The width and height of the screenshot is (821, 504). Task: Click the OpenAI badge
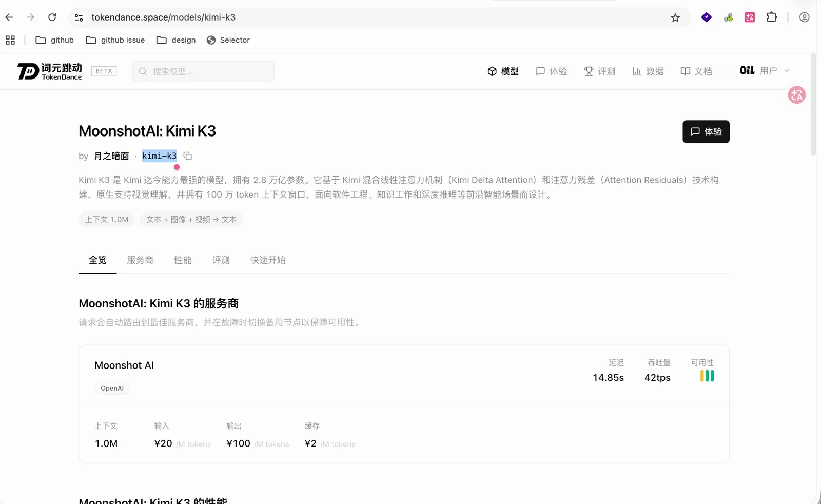pos(112,389)
